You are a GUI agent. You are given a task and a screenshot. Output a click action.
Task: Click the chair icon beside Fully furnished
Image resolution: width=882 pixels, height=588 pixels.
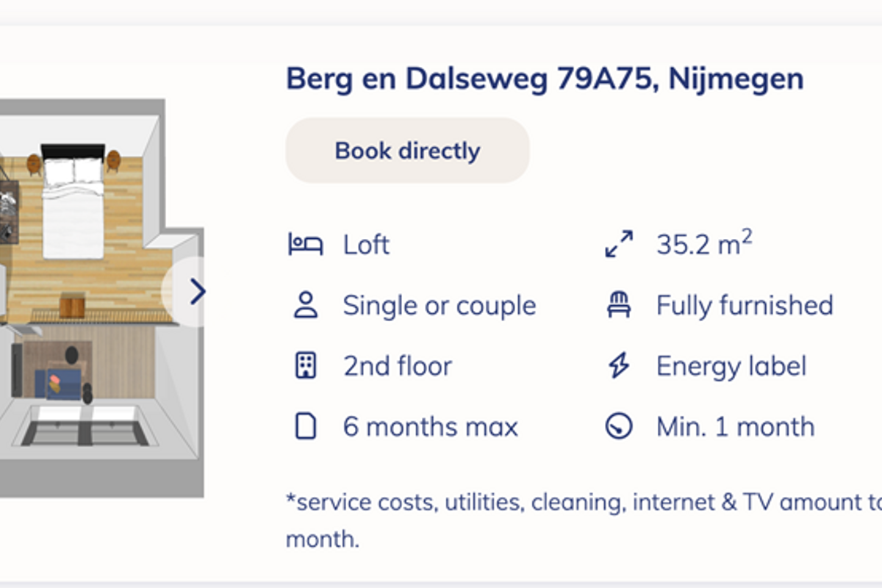(619, 305)
